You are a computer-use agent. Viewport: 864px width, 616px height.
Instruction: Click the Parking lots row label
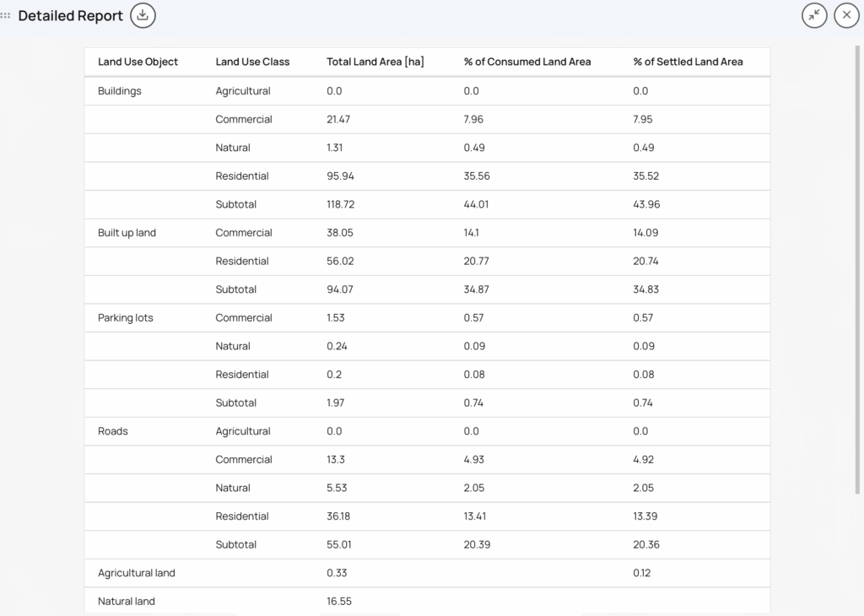126,318
